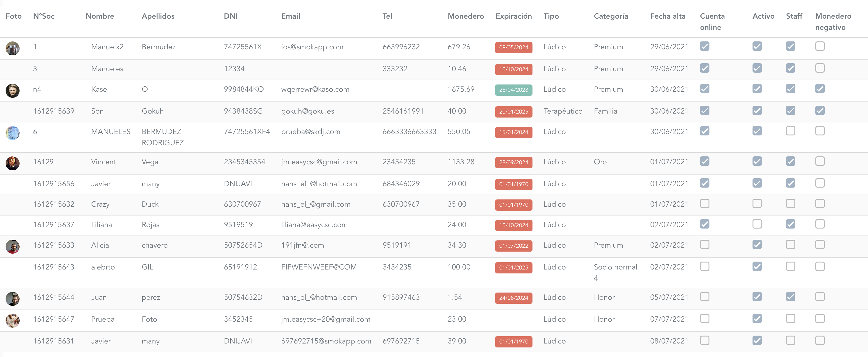Click Alicia chavero's avatar image

pos(13,246)
